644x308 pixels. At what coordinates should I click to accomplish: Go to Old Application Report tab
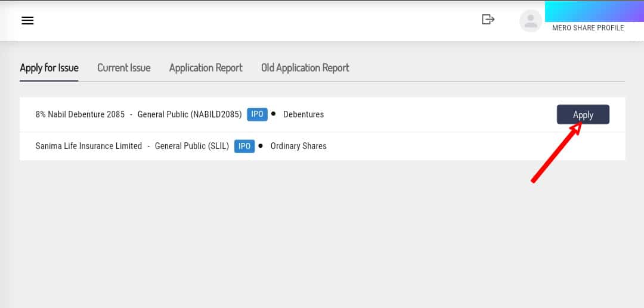305,68
